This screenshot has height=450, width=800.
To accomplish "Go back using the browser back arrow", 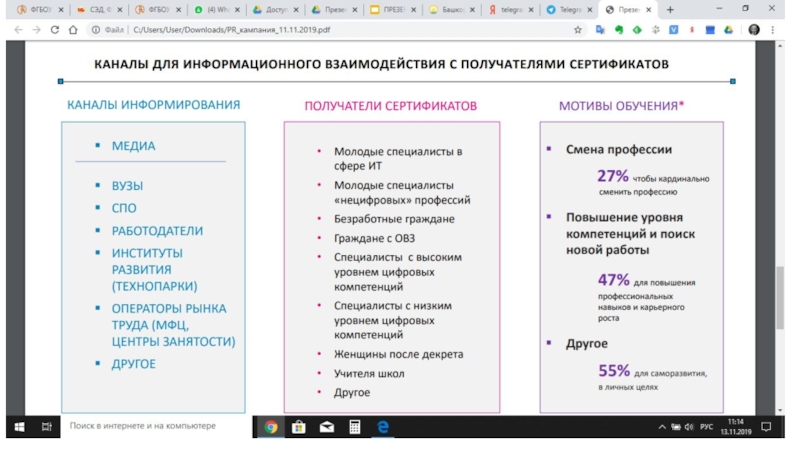I will [18, 30].
